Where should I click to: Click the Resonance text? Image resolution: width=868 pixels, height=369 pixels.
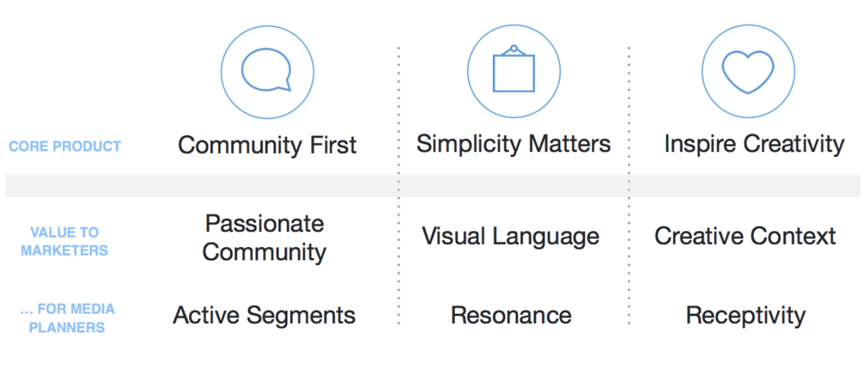[x=511, y=315]
